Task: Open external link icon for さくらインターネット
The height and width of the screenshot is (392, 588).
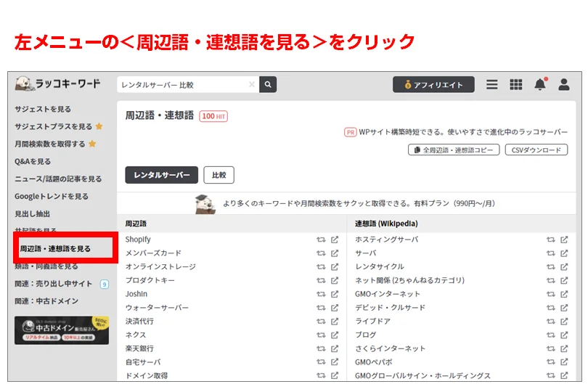Action: [x=564, y=348]
